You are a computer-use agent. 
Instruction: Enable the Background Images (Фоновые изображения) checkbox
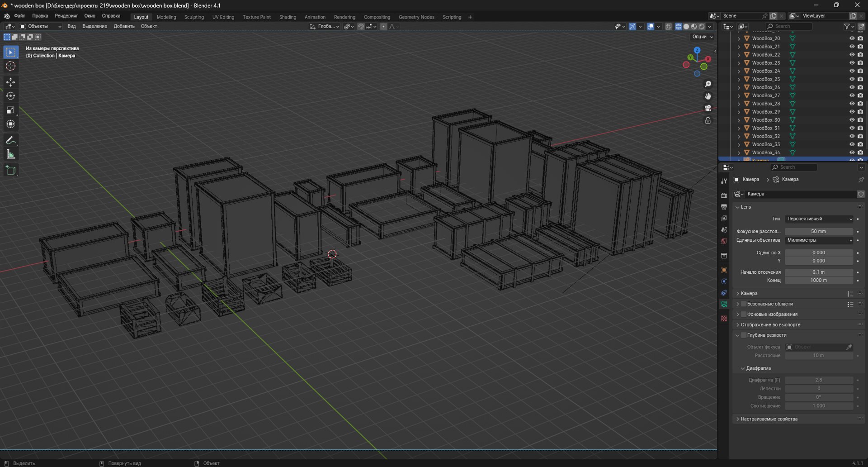pyautogui.click(x=744, y=315)
